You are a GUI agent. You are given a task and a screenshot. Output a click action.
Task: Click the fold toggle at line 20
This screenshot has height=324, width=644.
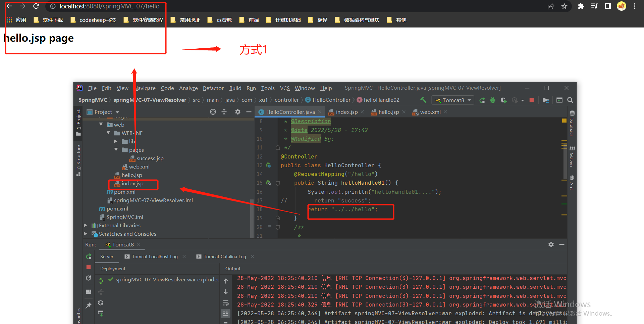click(x=278, y=227)
